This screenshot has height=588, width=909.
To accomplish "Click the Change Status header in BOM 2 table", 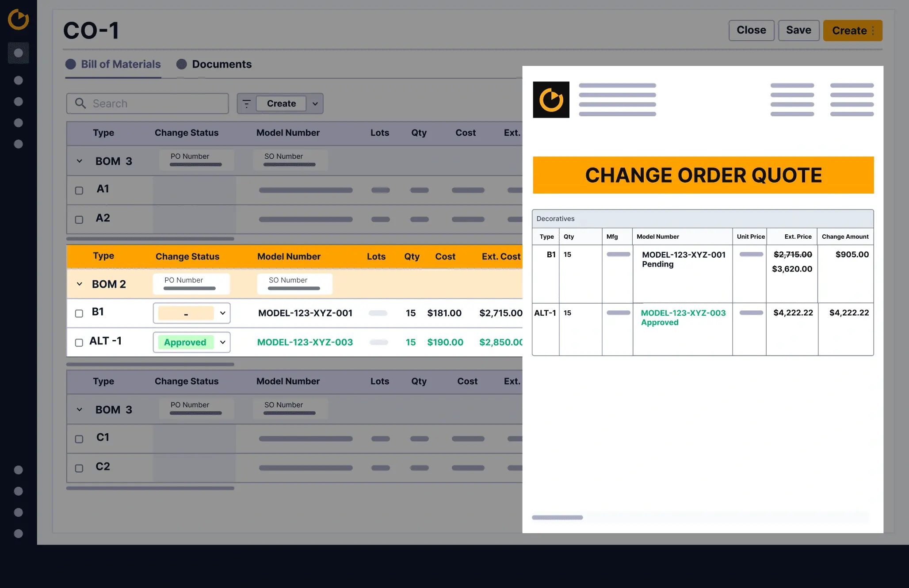I will pos(187,256).
